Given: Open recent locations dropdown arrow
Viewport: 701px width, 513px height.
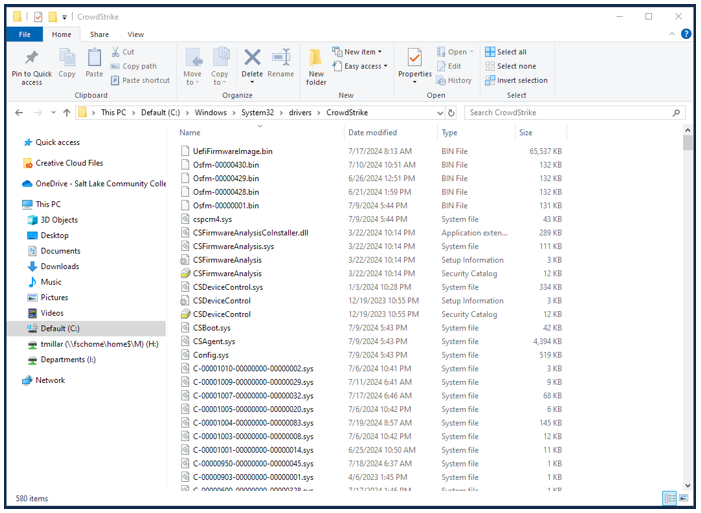Looking at the screenshot, I should [53, 113].
